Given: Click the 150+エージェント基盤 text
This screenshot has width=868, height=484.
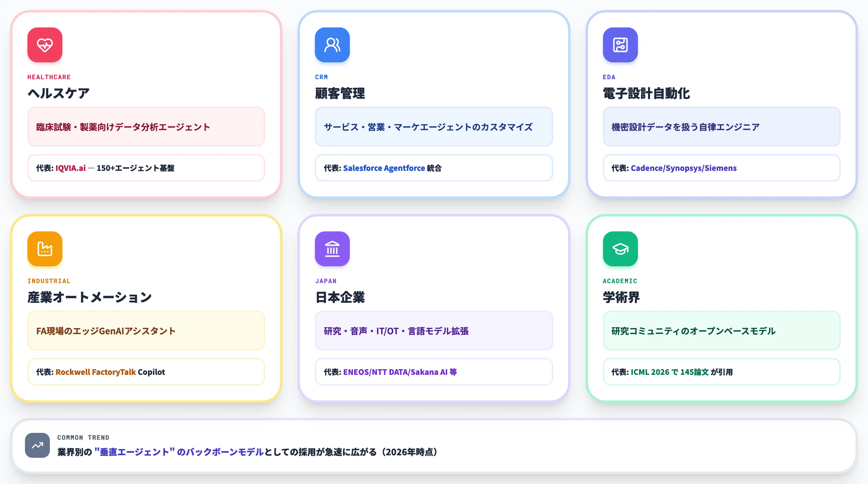Looking at the screenshot, I should tap(135, 168).
